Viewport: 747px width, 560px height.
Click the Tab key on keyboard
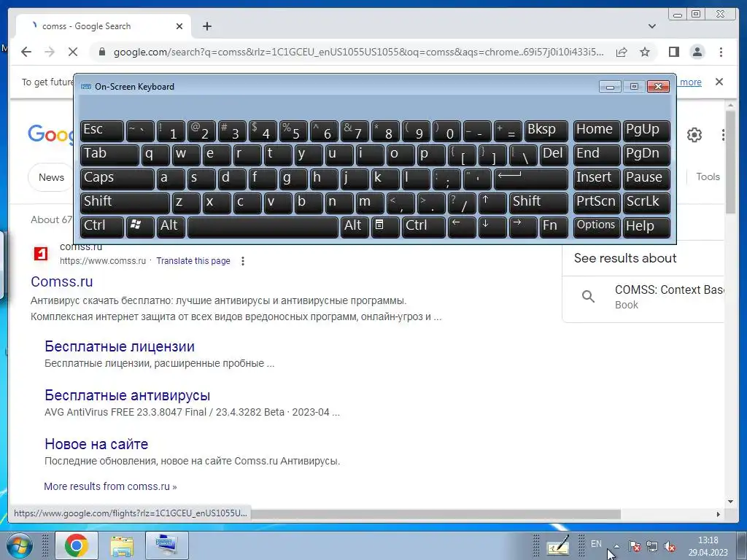pyautogui.click(x=109, y=155)
